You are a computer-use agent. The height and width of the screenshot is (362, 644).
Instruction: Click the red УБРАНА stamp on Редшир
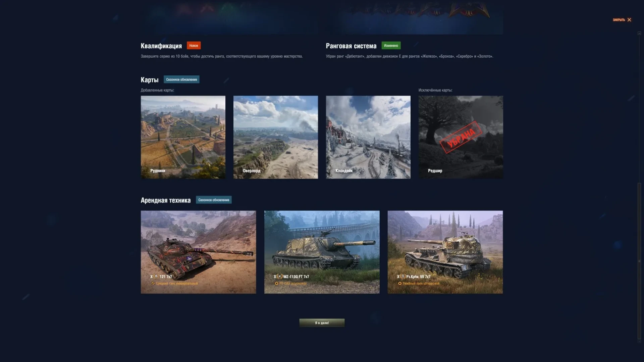click(x=461, y=137)
